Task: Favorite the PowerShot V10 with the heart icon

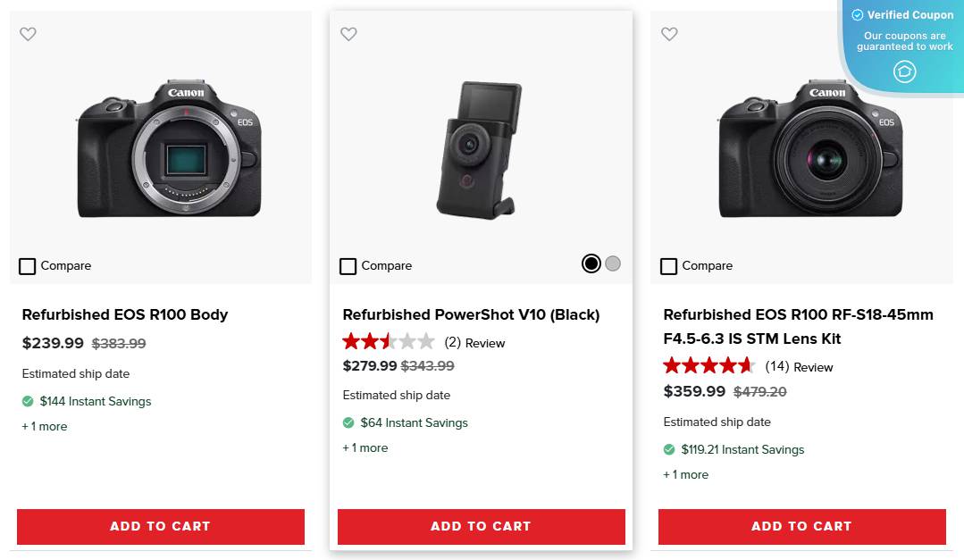Action: coord(348,34)
